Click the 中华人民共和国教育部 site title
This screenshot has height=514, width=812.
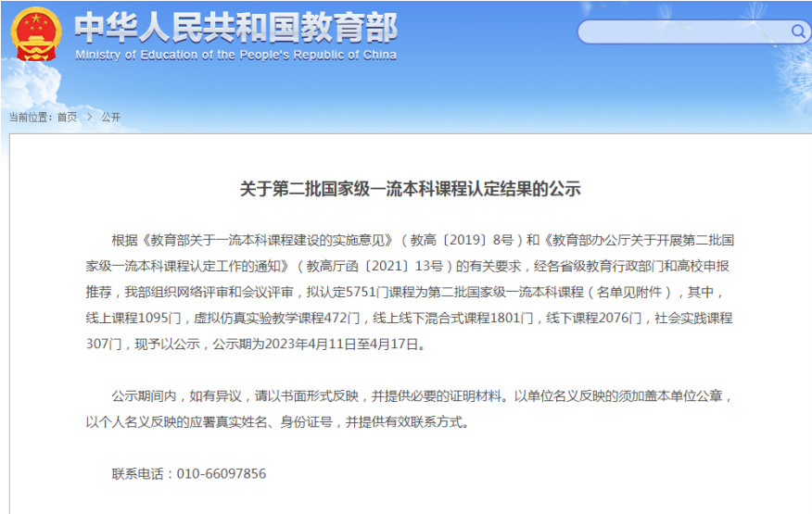click(235, 26)
